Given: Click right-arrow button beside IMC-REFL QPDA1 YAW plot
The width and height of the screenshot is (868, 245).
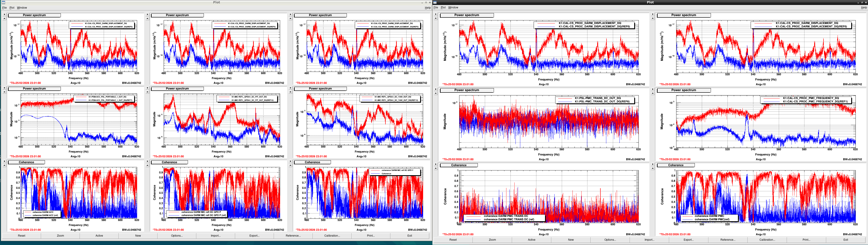Looking at the screenshot, I should 291,88.
